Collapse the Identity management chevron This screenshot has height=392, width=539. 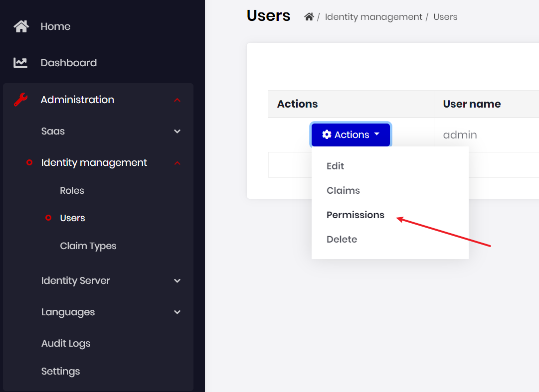tap(177, 163)
